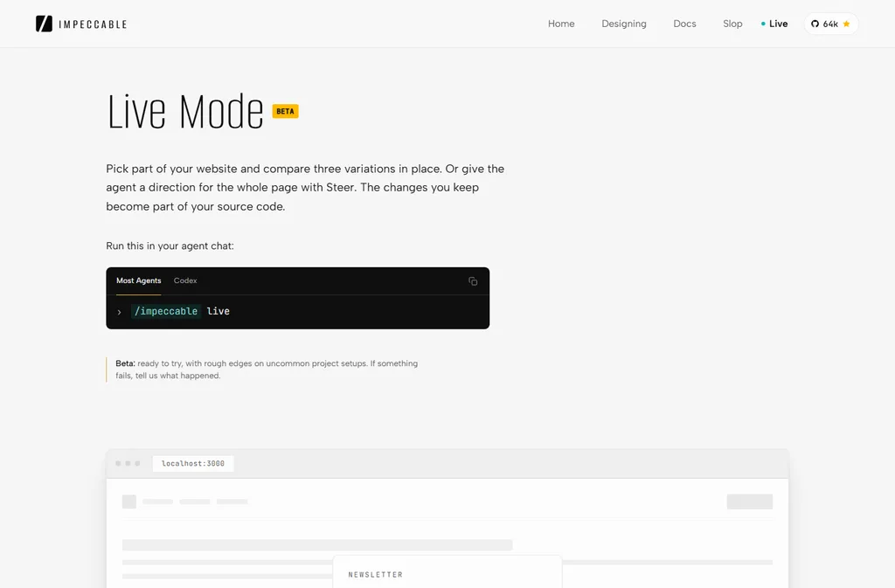This screenshot has width=895, height=588.
Task: Select the Live nav item
Action: [774, 24]
